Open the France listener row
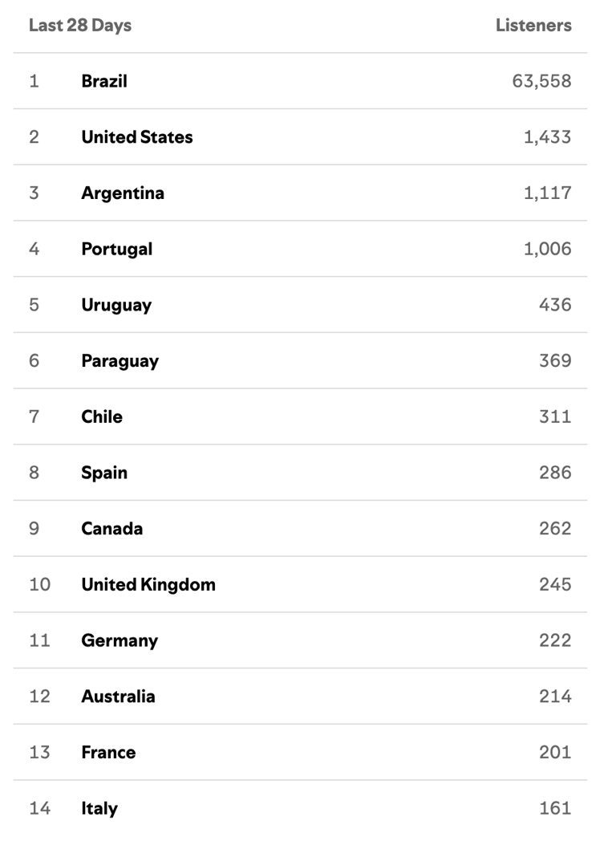This screenshot has width=616, height=845. [108, 753]
